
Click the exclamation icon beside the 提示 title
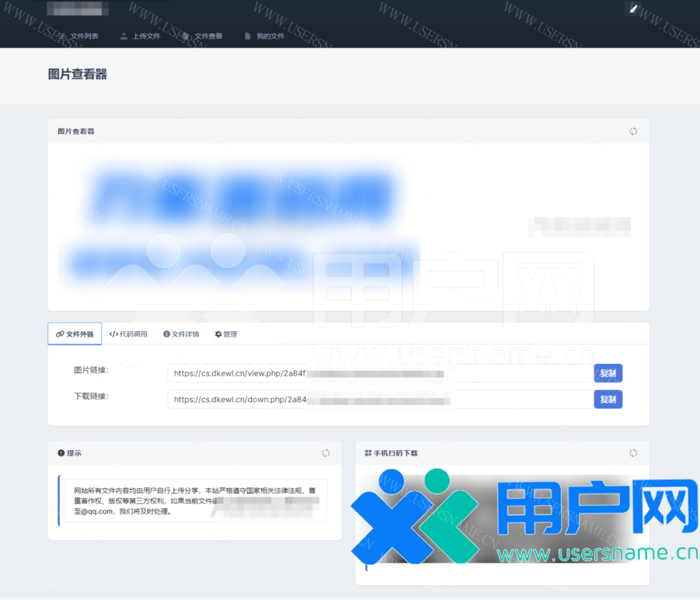(x=61, y=453)
